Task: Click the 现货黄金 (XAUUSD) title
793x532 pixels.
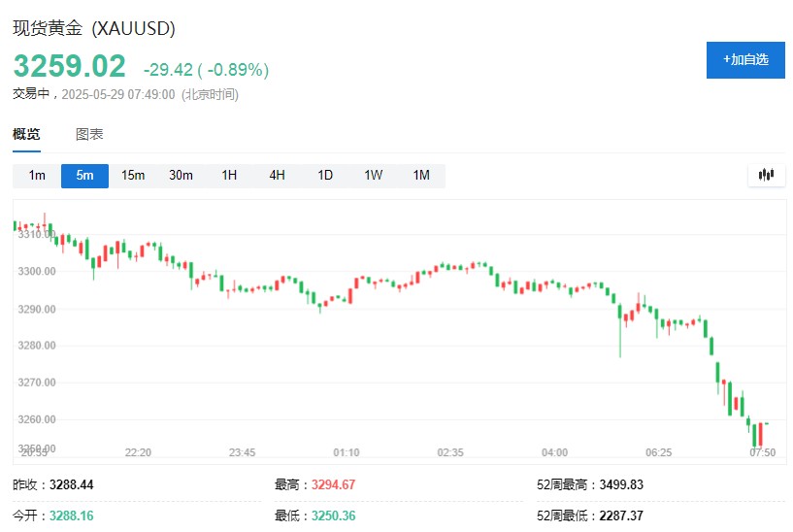Action: pos(94,28)
